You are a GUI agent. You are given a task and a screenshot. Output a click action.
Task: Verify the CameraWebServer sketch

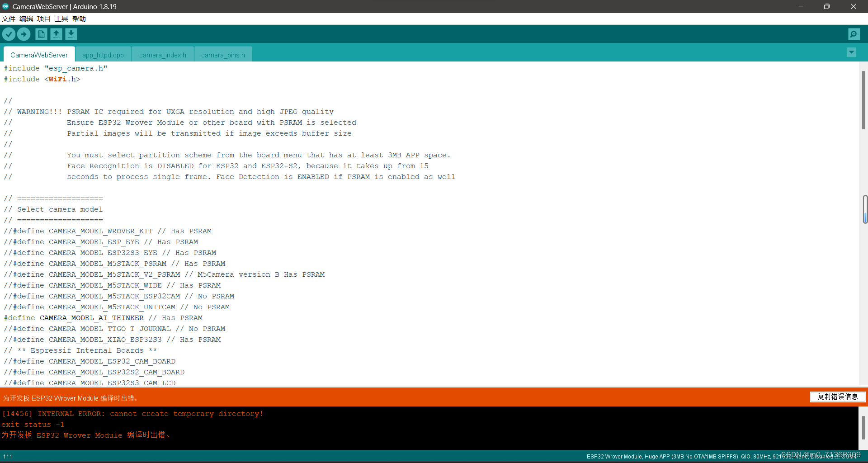9,34
